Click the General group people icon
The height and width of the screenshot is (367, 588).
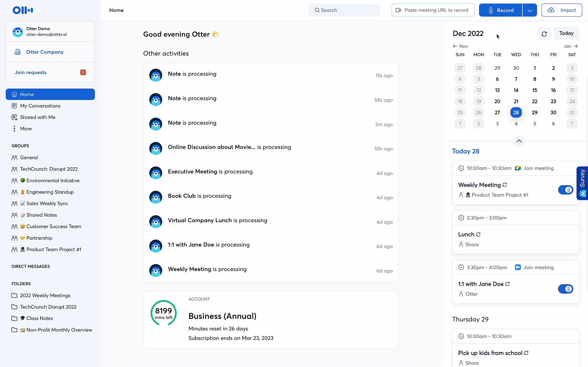pos(14,158)
